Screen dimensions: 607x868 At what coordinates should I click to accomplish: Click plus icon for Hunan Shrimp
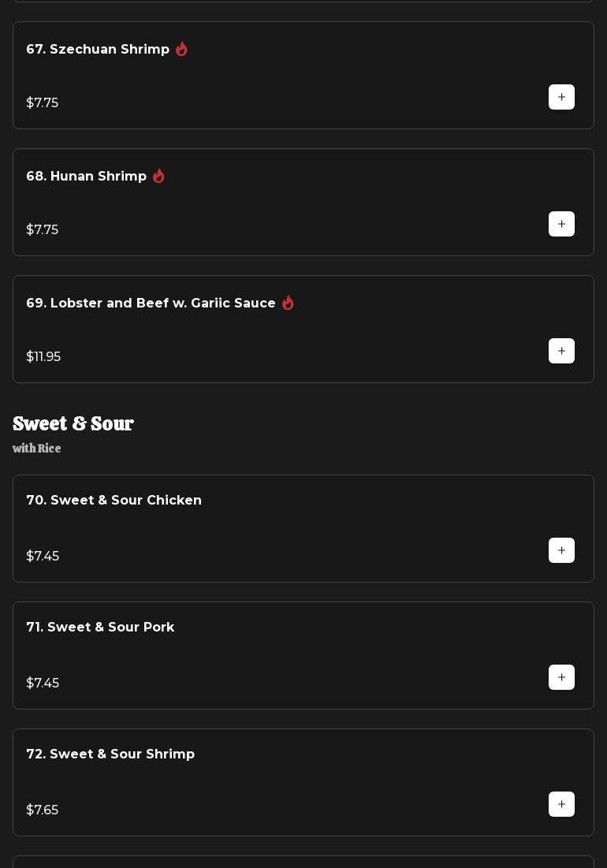click(561, 224)
